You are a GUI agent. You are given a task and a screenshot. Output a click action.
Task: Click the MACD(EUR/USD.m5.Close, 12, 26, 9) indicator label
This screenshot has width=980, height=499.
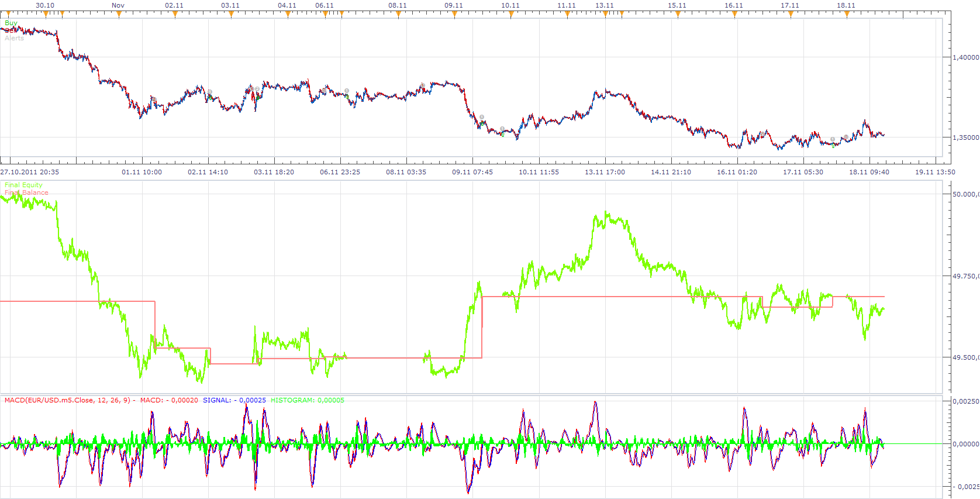(67, 400)
